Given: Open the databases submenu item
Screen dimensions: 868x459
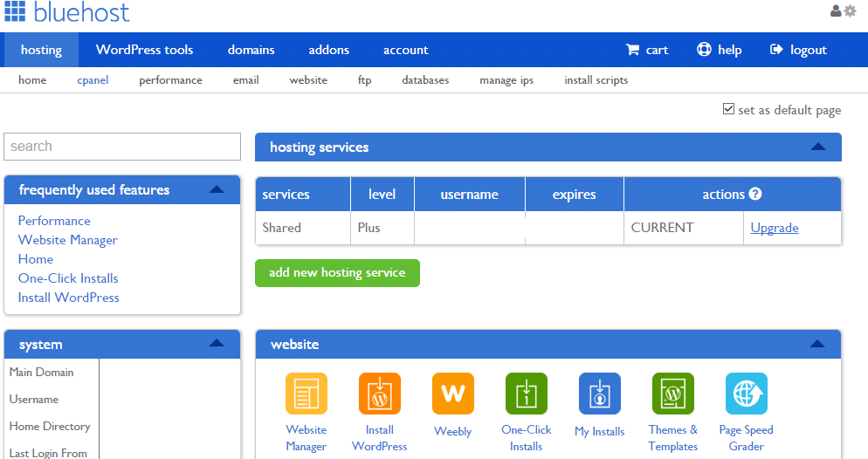Looking at the screenshot, I should click(x=425, y=80).
